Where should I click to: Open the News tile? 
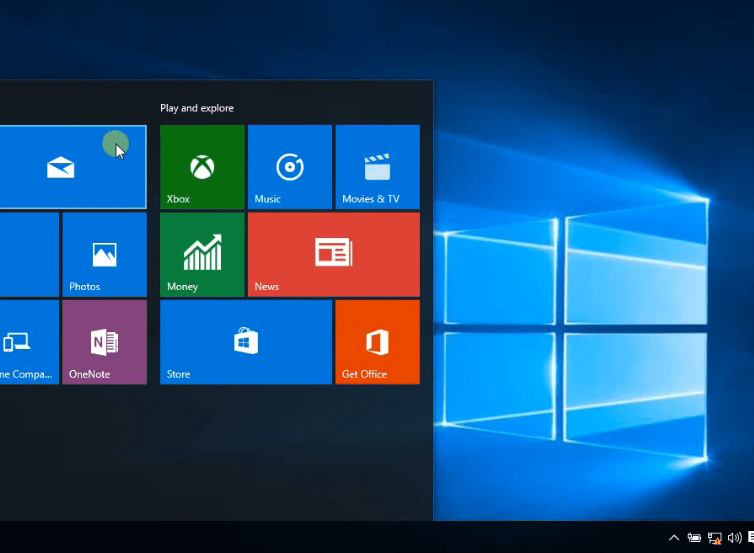(334, 254)
